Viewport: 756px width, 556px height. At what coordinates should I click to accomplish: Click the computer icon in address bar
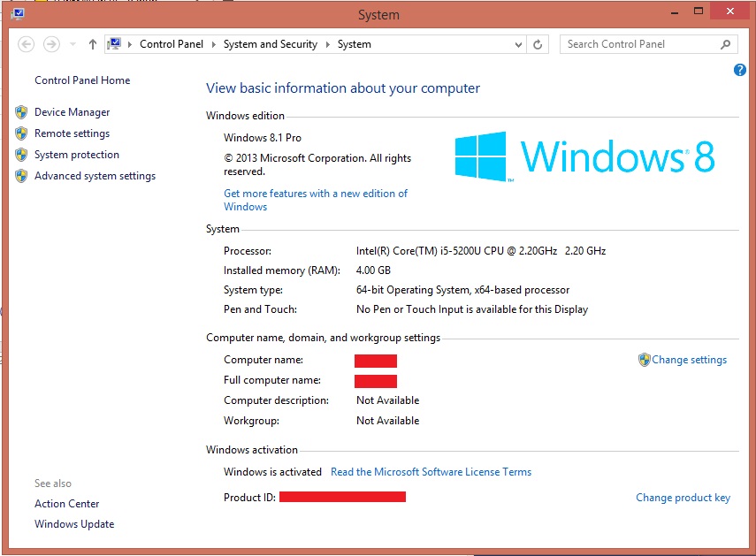click(114, 44)
